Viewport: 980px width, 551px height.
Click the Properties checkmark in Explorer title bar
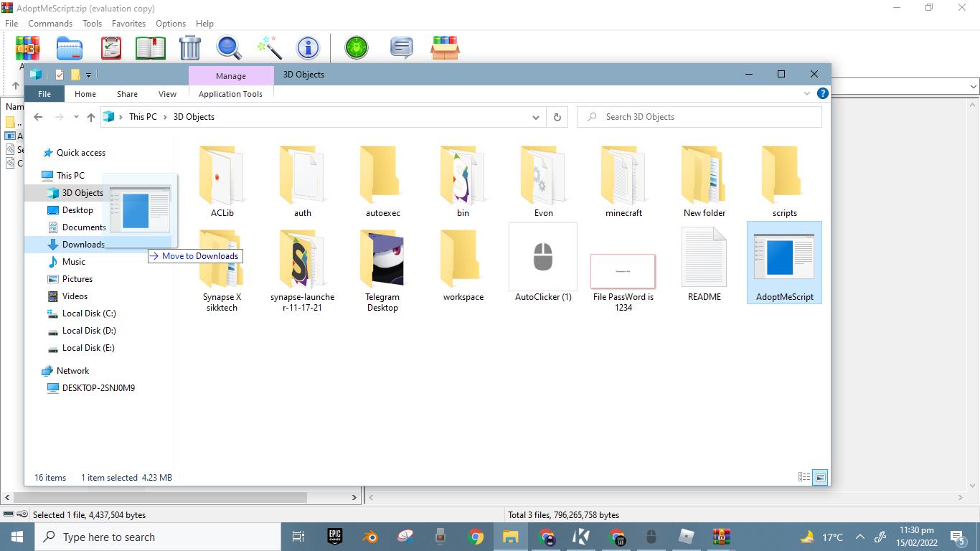pyautogui.click(x=60, y=75)
